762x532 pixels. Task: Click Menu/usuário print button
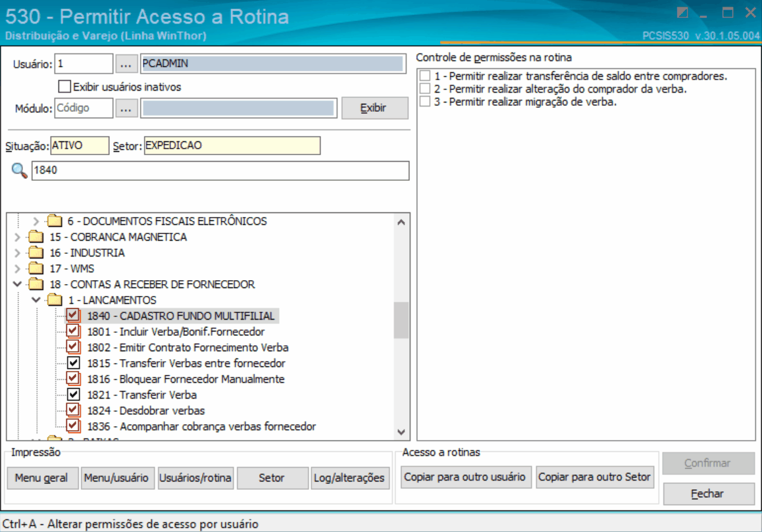click(x=117, y=478)
